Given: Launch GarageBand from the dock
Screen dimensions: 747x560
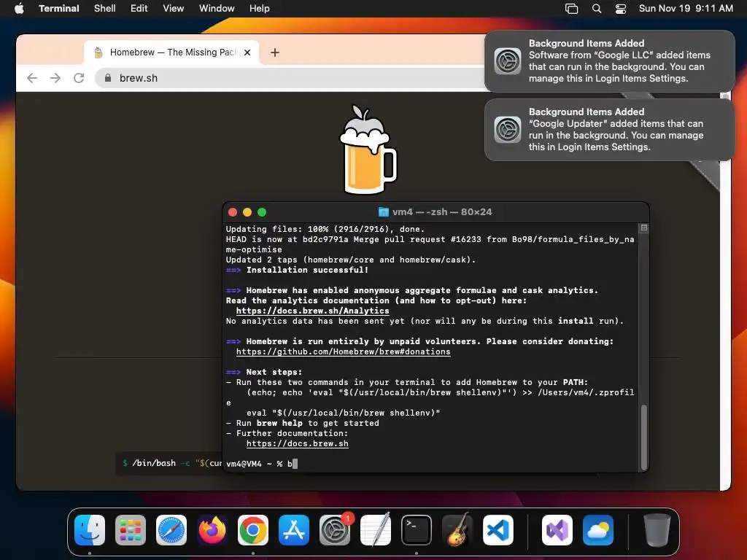Looking at the screenshot, I should [457, 530].
